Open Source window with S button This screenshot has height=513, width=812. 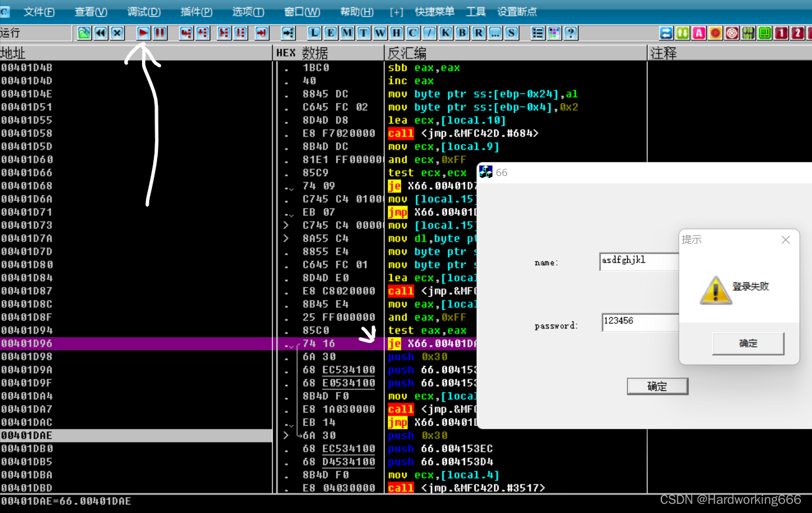tap(511, 33)
